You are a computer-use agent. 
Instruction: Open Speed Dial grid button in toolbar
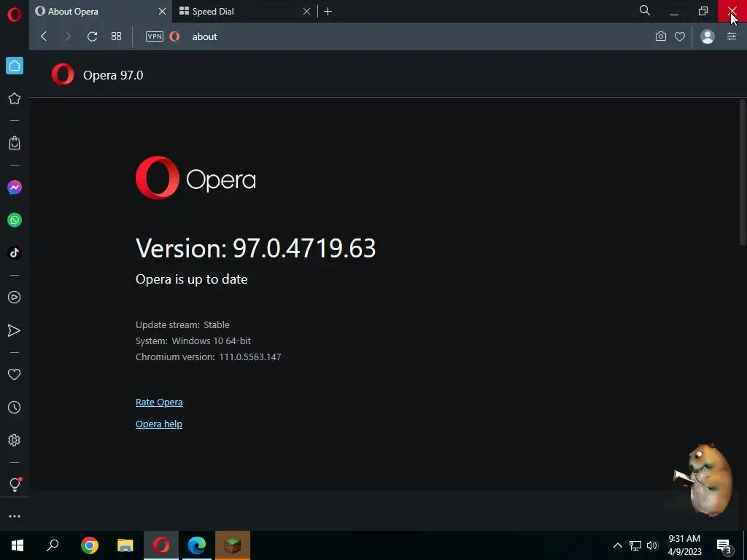[116, 36]
